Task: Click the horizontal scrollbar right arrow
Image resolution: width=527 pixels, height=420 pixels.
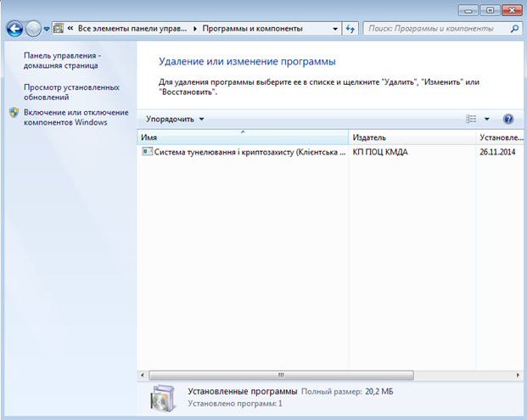Action: pyautogui.click(x=519, y=374)
